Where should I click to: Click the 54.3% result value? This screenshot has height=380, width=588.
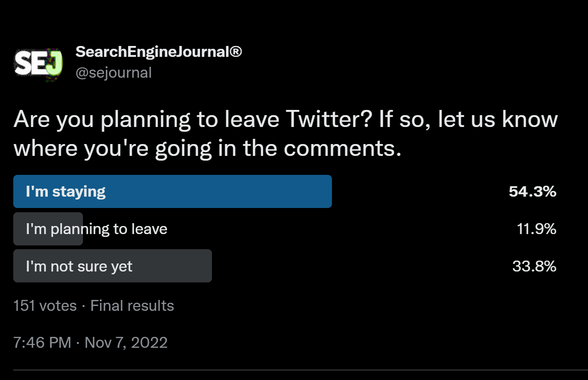[533, 191]
